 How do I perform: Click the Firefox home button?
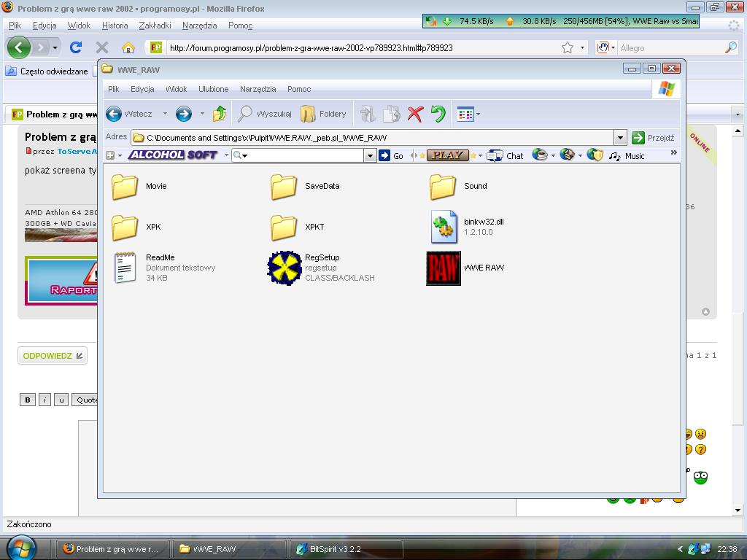(x=128, y=47)
